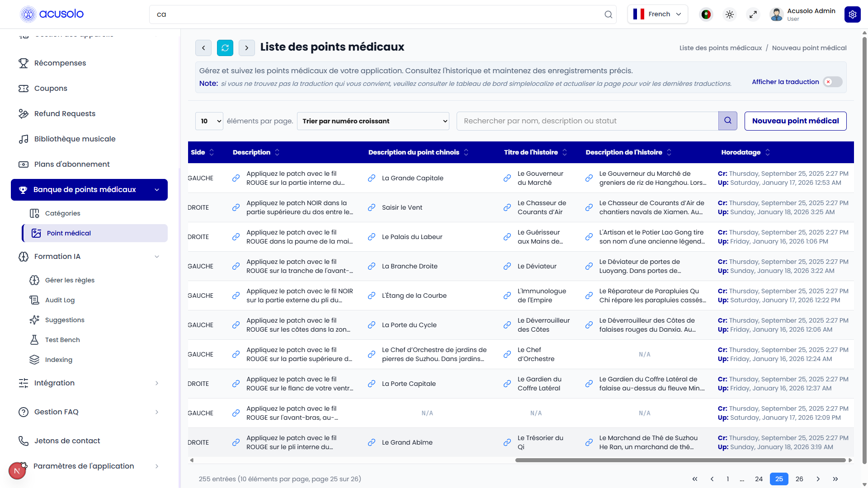
Task: Open the French language selector
Action: [x=658, y=14]
